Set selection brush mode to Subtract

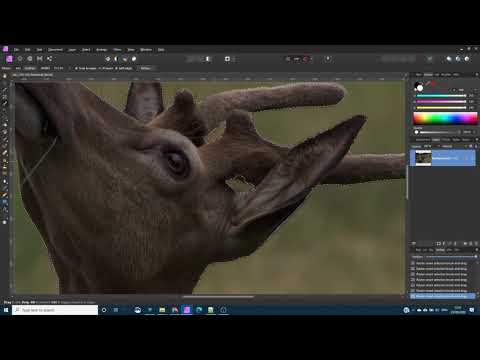(30, 68)
